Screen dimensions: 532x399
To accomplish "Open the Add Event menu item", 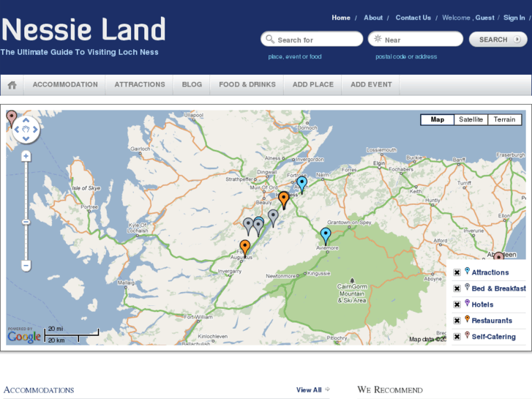I will tap(371, 84).
